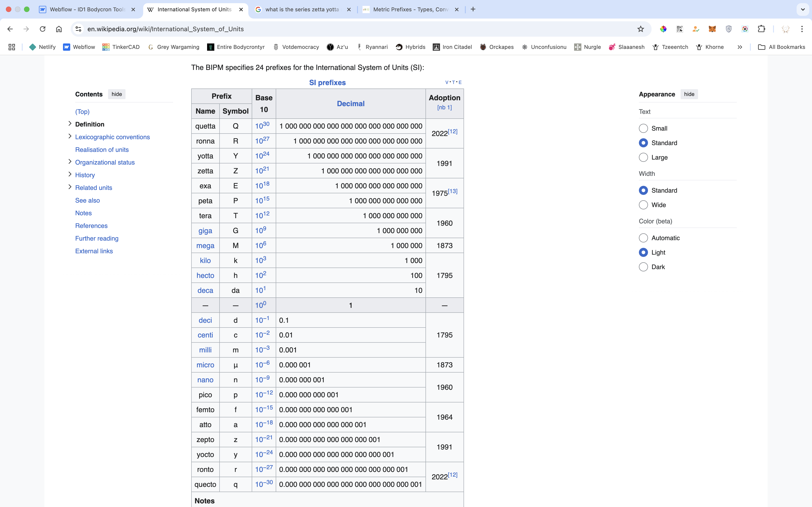Open the MetaMask fox extension icon

coord(712,29)
